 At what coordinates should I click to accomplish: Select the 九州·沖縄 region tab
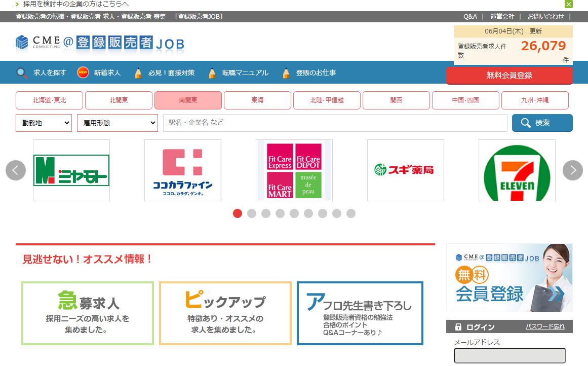[x=535, y=100]
